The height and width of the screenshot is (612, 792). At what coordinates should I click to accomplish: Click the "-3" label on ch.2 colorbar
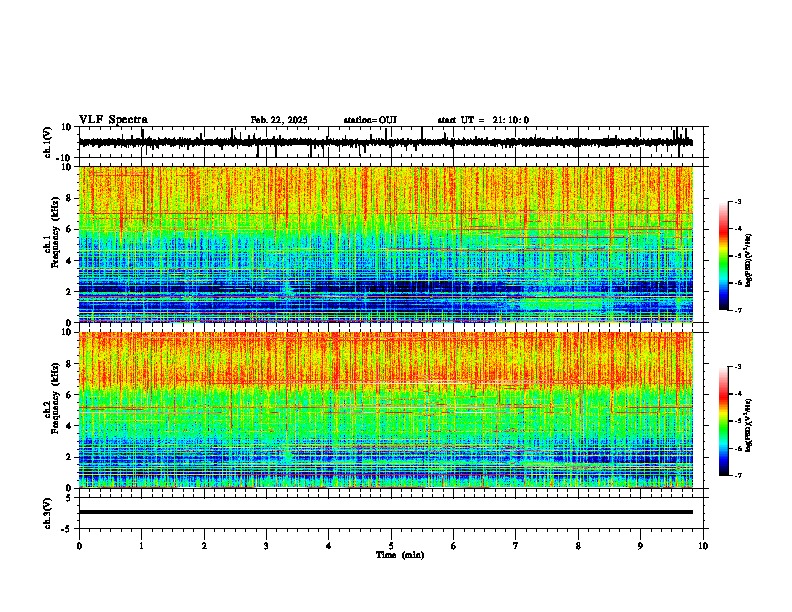click(737, 367)
